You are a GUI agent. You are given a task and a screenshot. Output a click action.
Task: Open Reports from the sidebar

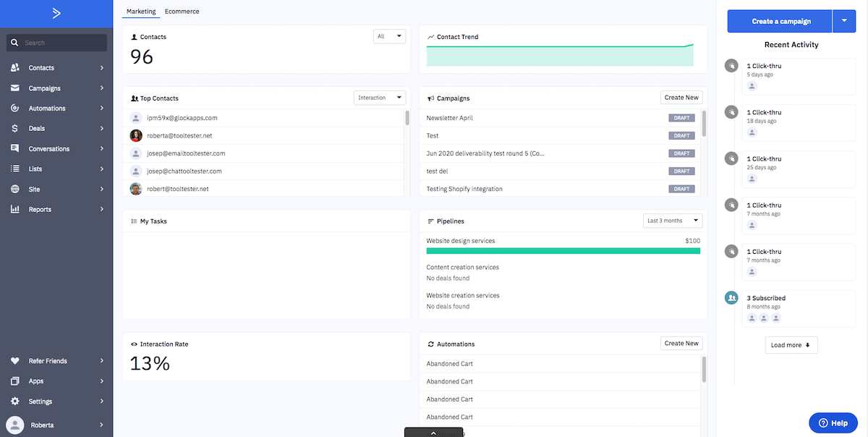(x=16, y=209)
